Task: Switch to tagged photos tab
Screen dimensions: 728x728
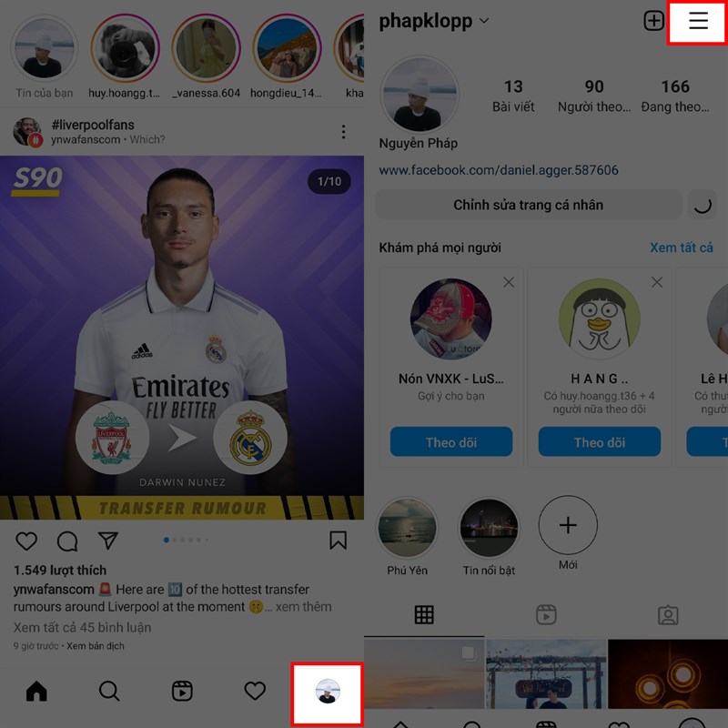Action: (x=668, y=615)
